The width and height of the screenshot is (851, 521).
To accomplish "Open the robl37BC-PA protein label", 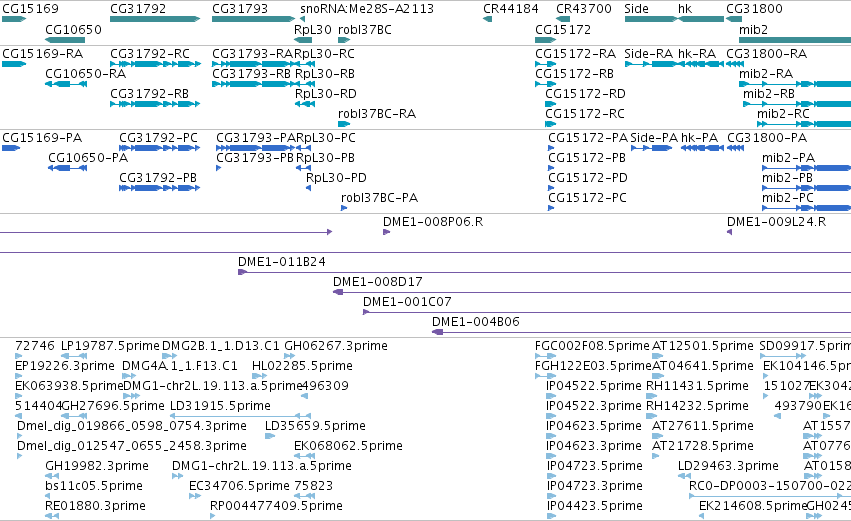I will coord(379,198).
